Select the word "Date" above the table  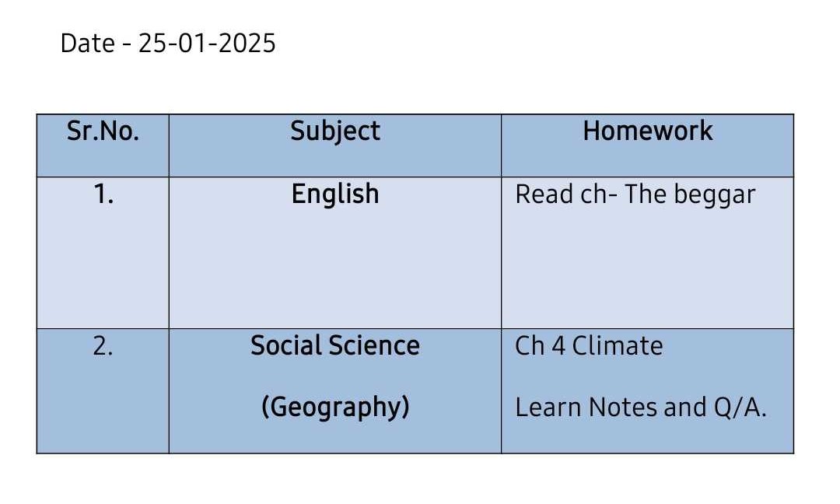(87, 43)
